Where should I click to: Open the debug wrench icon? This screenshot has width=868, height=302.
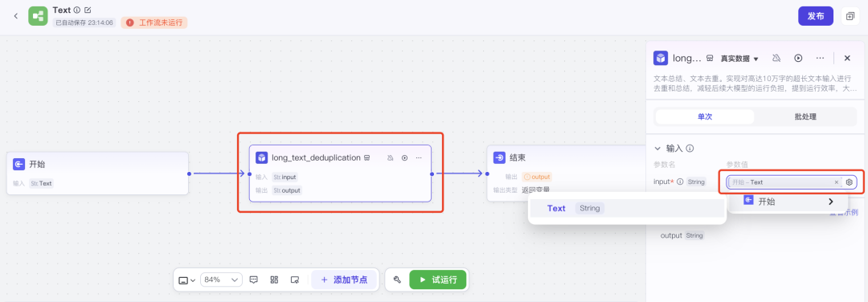tap(397, 280)
